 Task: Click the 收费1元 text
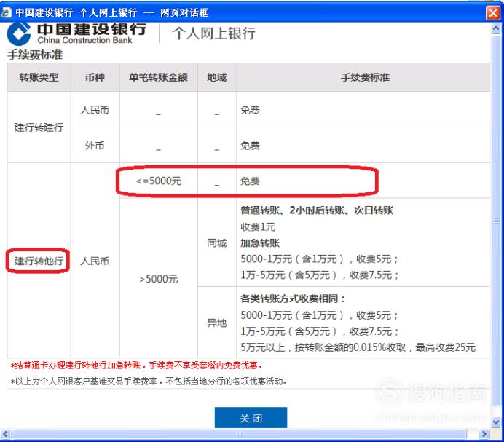258,227
